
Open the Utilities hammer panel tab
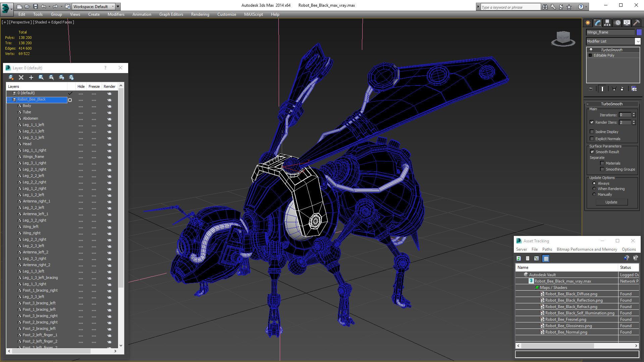(x=636, y=23)
